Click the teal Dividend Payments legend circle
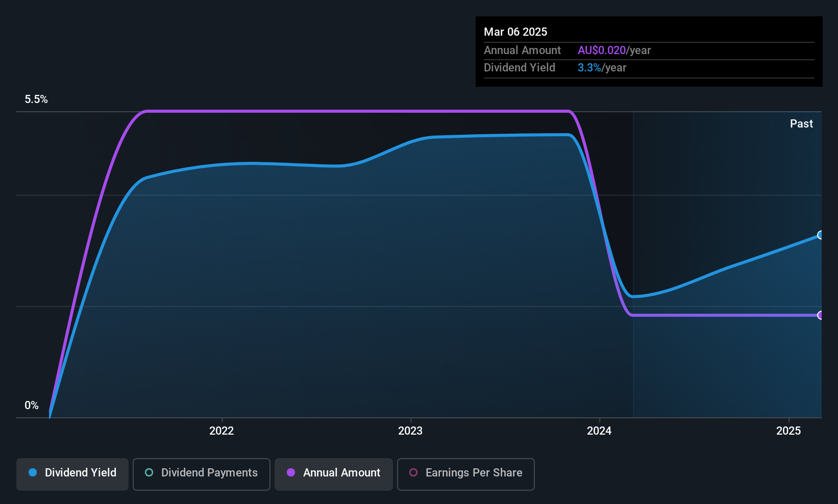 [149, 472]
